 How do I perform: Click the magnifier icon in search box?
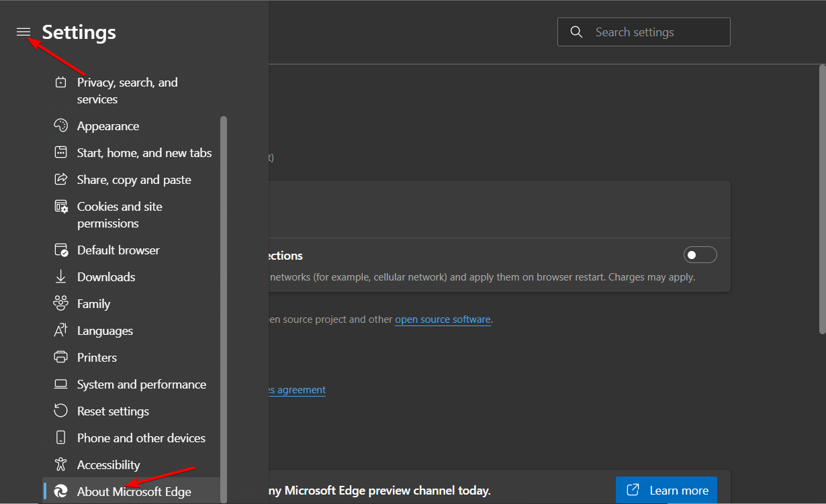pos(576,32)
